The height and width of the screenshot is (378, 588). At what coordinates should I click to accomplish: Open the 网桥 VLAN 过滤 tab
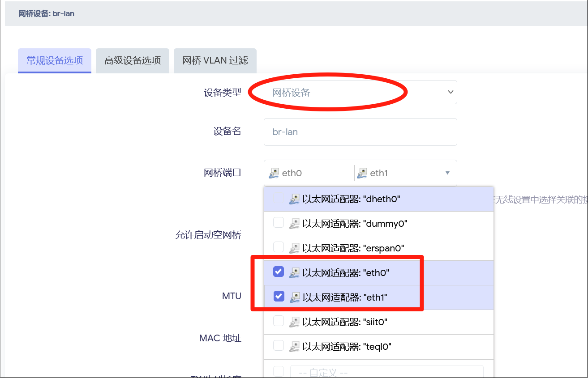pos(215,60)
